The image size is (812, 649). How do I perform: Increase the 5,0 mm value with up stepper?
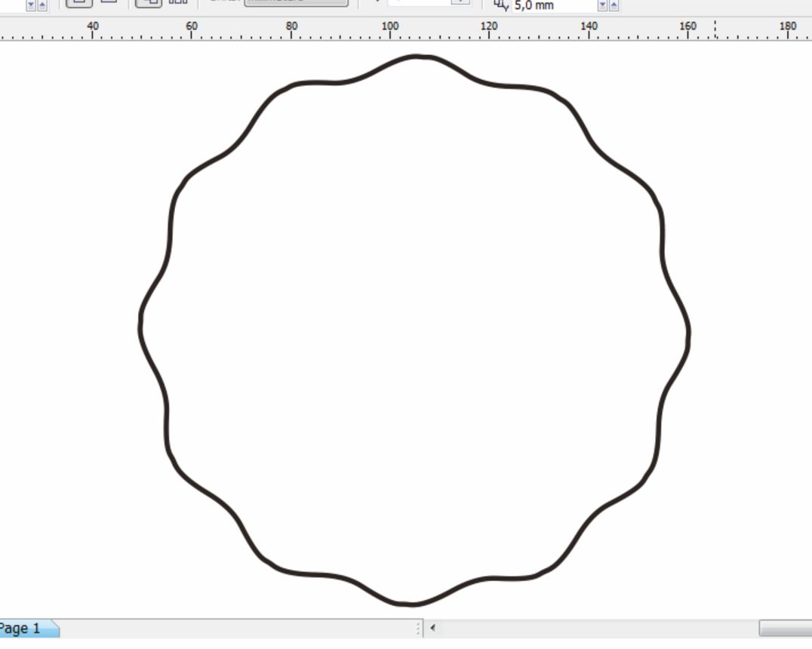[614, 6]
